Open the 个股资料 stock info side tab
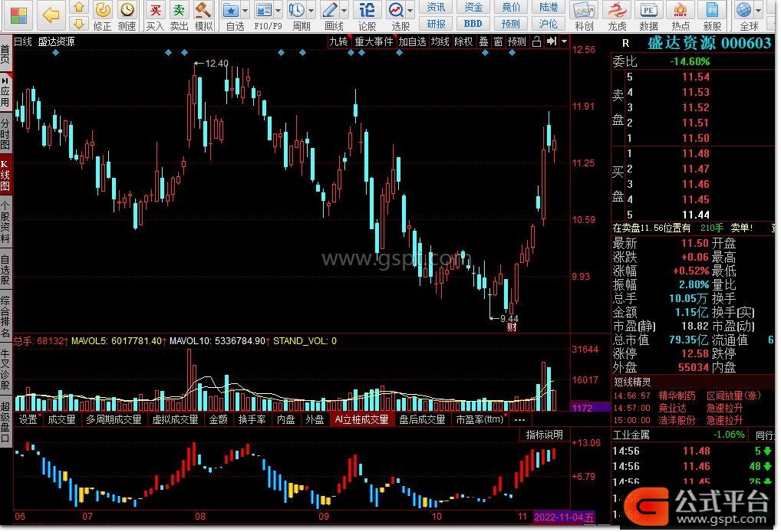 (5, 222)
